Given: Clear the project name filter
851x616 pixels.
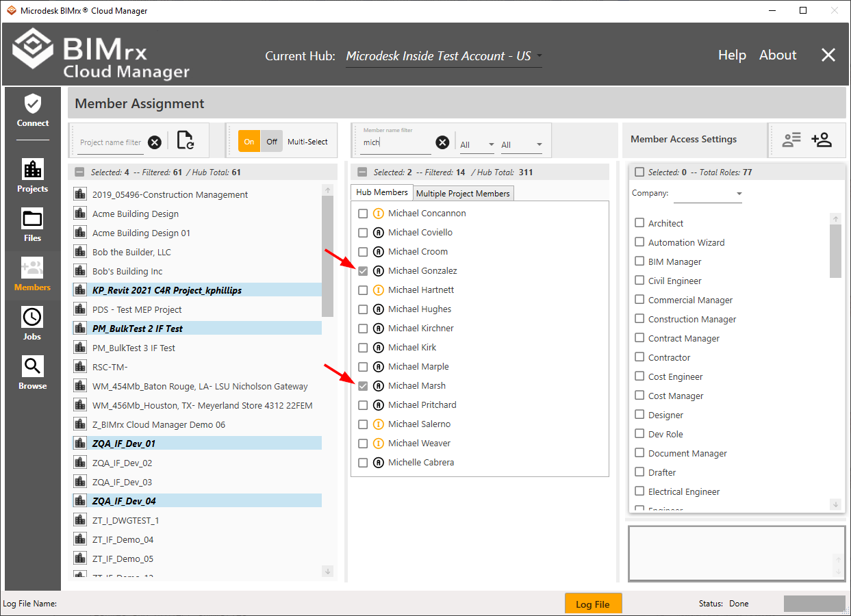Looking at the screenshot, I should (x=155, y=142).
